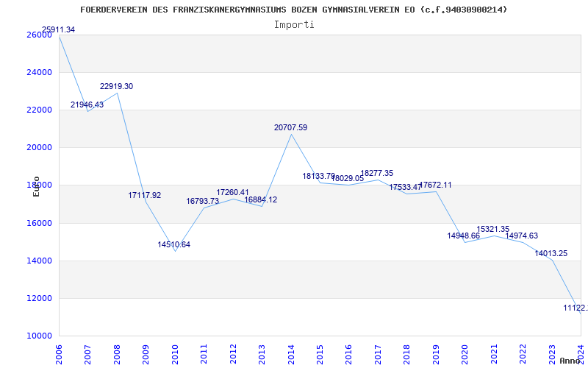Screen dimensions: 588x368
Task: Click the 14000 y-axis tick label
Action: [39, 261]
